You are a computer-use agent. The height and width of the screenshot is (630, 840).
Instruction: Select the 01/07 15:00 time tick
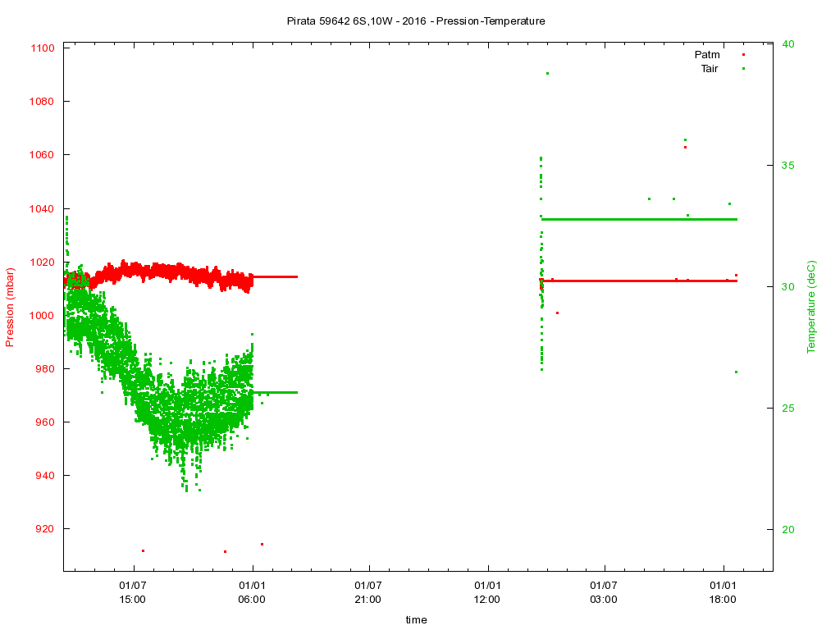[133, 592]
